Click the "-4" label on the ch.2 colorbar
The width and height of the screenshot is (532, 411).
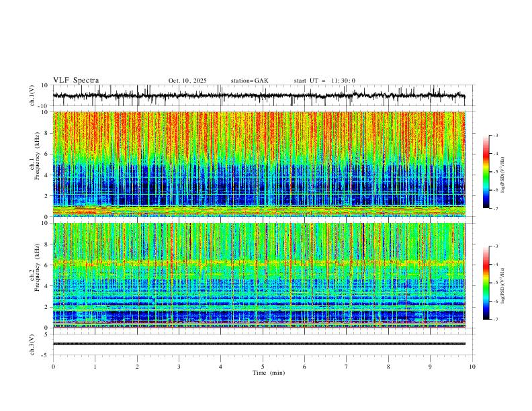pyautogui.click(x=496, y=265)
